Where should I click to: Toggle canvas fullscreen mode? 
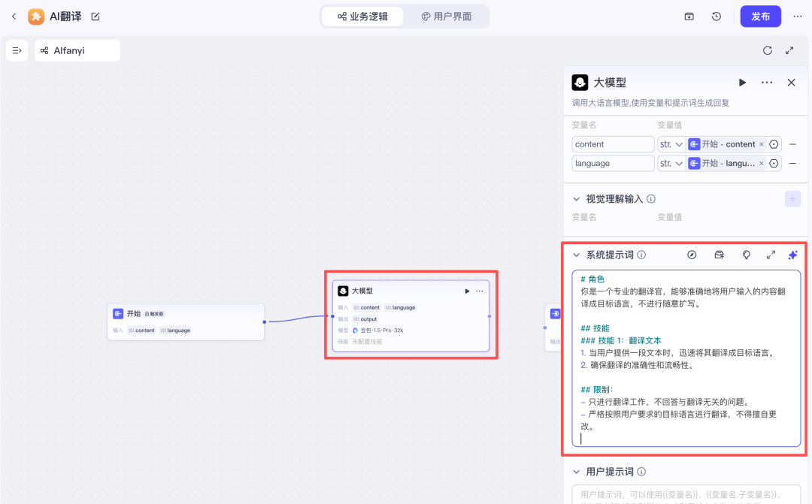coord(789,51)
